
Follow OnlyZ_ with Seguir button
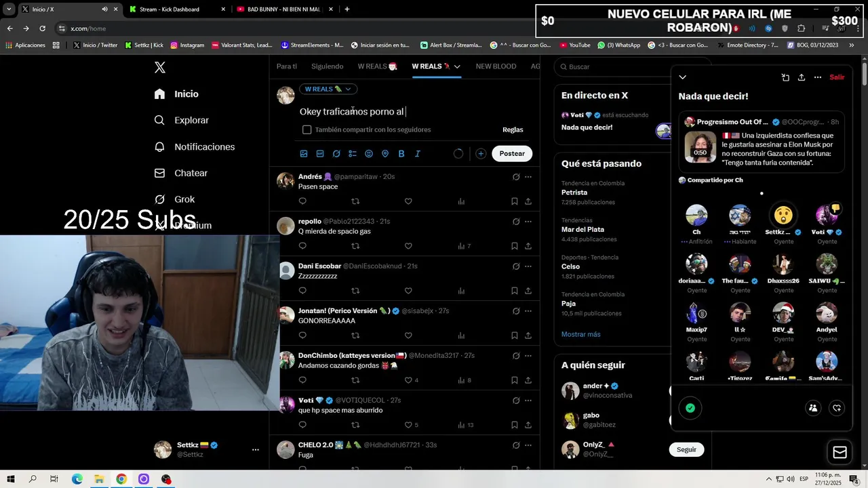[686, 449]
